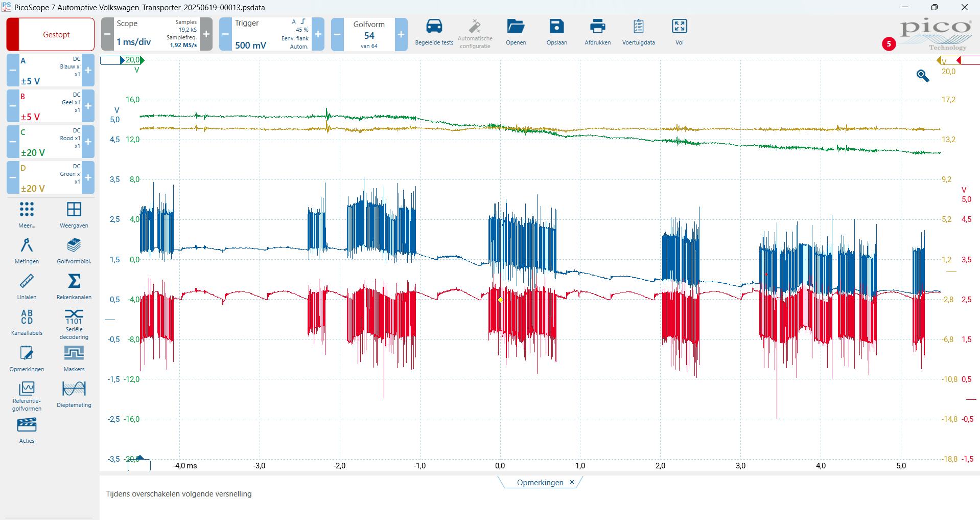Image resolution: width=980 pixels, height=520 pixels.
Task: Open the Metingen measurements tool
Action: click(x=27, y=246)
